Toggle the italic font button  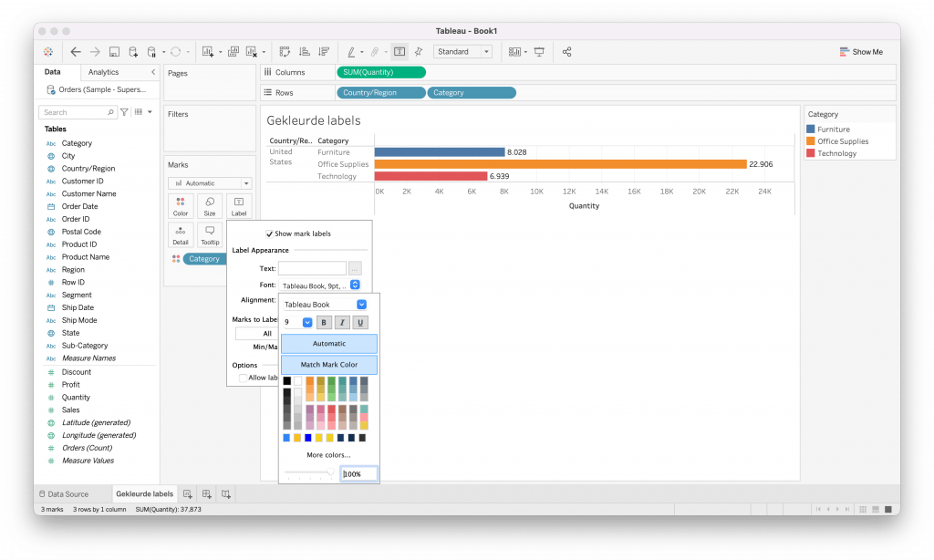(342, 322)
